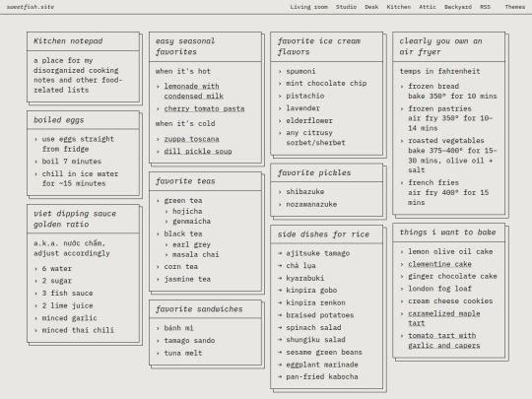
Task: Select the 'chả lụa' item
Action: 300,265
